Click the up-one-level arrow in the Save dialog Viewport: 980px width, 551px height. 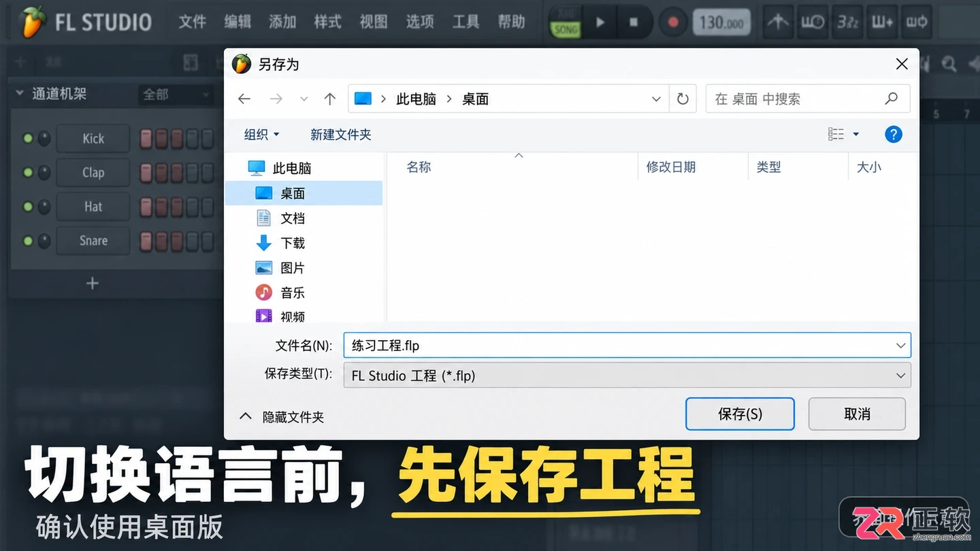[330, 99]
